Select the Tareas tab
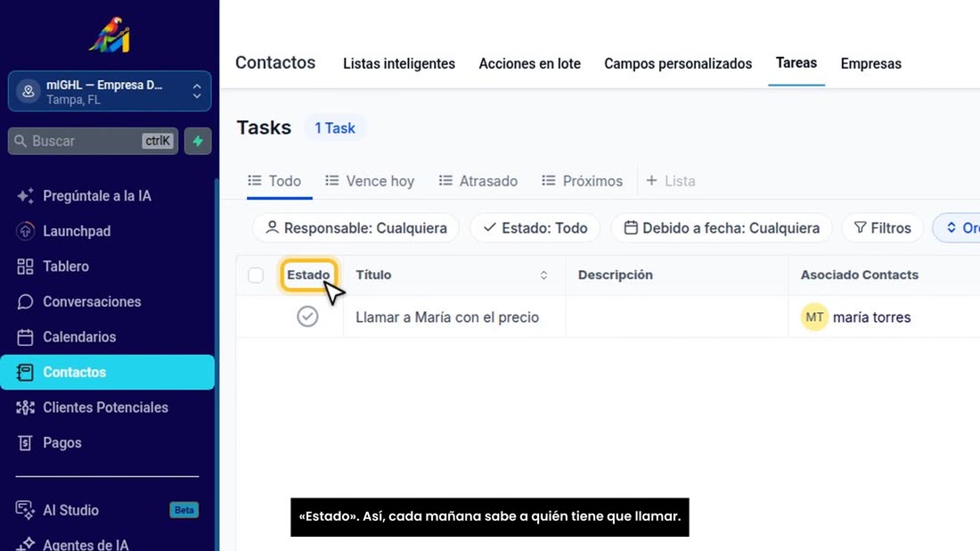This screenshot has height=551, width=980. 796,63
